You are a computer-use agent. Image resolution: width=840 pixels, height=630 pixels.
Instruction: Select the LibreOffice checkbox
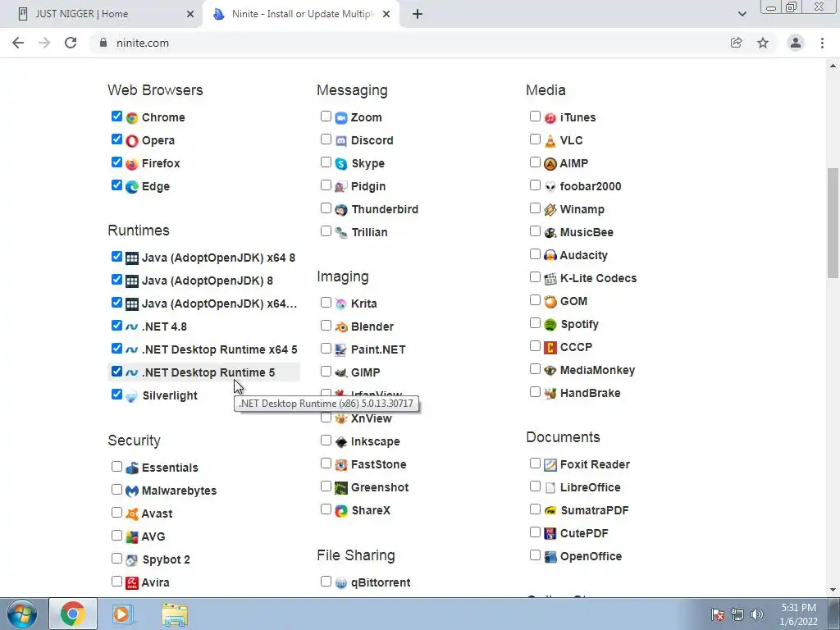click(535, 486)
